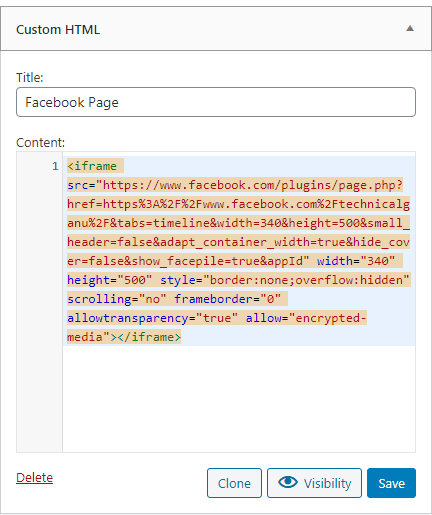The width and height of the screenshot is (432, 515).
Task: Click line number 1 in code gutter
Action: click(55, 166)
